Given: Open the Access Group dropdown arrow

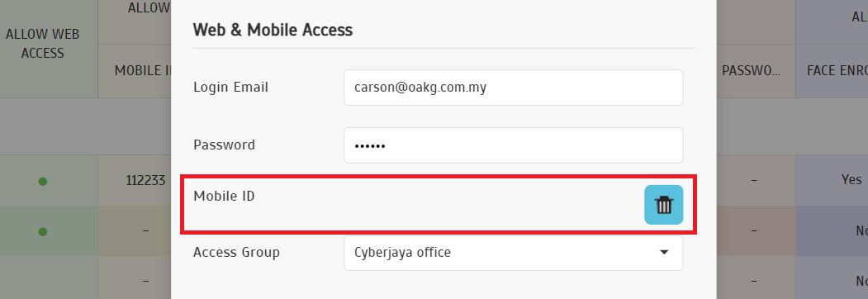Looking at the screenshot, I should [664, 253].
